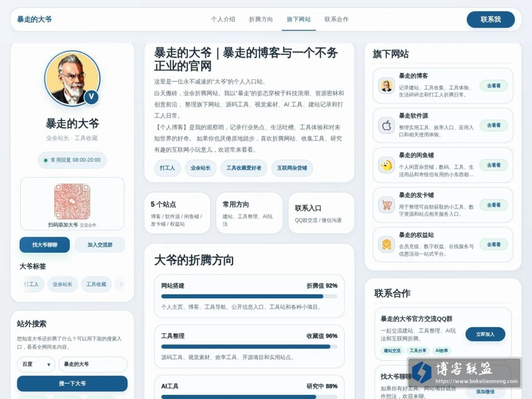Click 去看看 for 暴走的博客
The image size is (532, 399).
[494, 86]
